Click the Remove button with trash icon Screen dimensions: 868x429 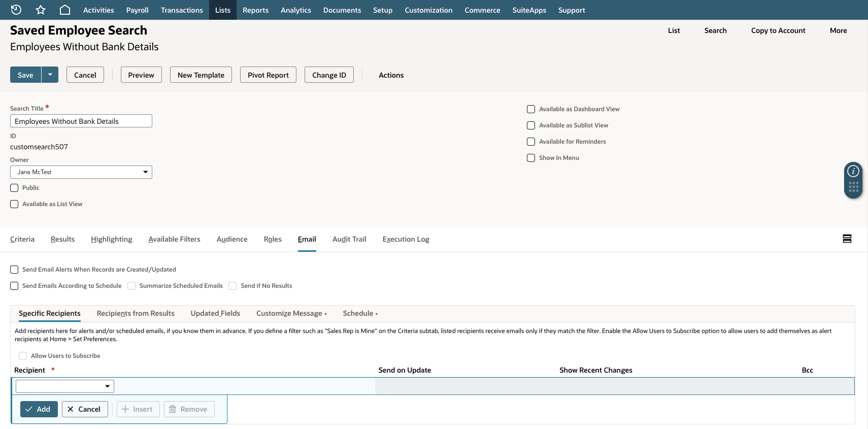pos(189,409)
